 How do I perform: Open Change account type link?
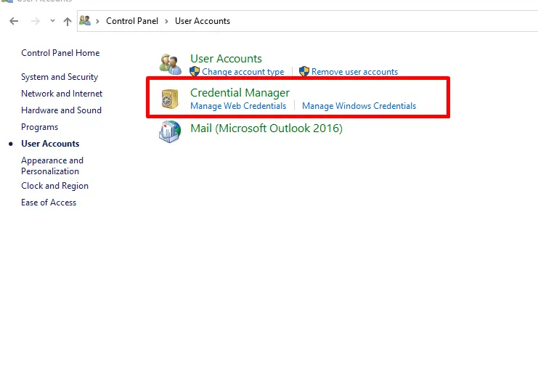pyautogui.click(x=243, y=72)
